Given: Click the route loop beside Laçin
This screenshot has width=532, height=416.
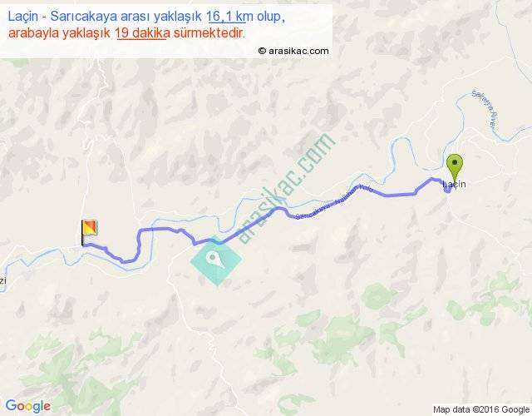Looking at the screenshot, I should tap(447, 189).
